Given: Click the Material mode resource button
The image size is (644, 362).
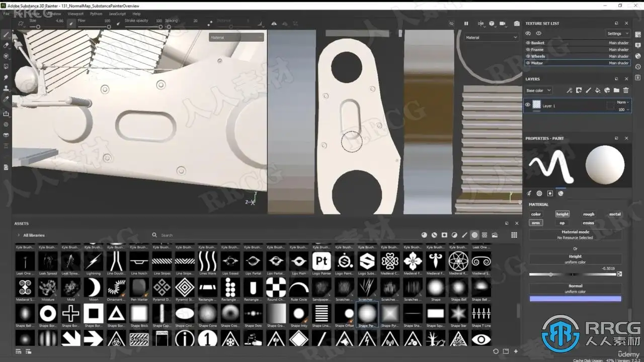Looking at the screenshot, I should (x=575, y=235).
